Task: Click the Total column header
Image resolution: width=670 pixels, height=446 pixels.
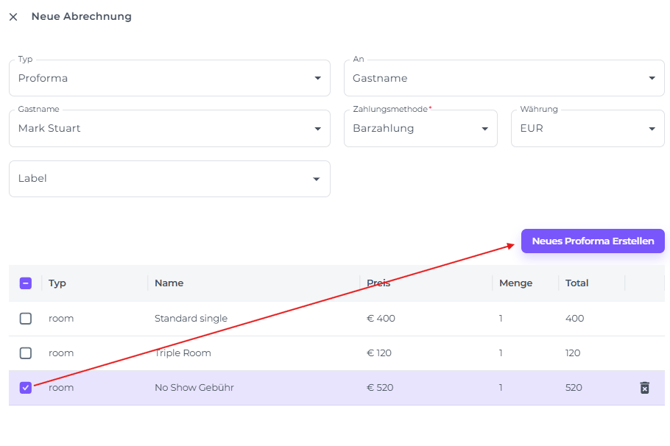Action: tap(577, 283)
